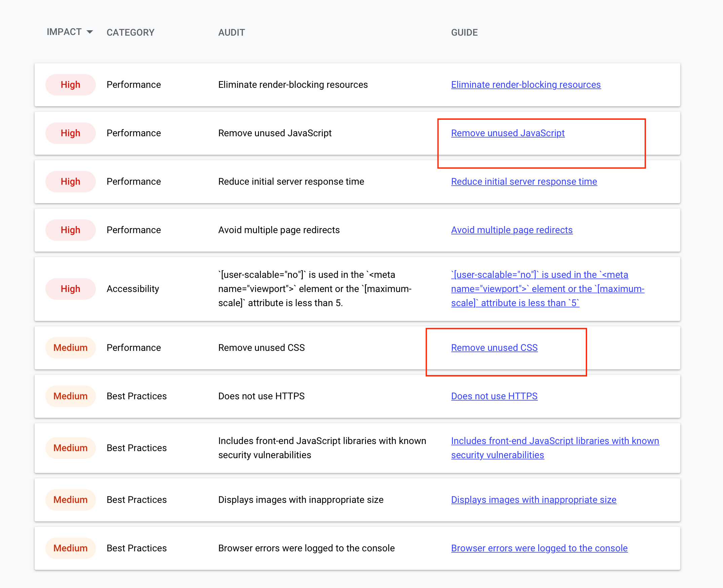
Task: Click the High badge in the Accessibility row
Action: coord(70,289)
